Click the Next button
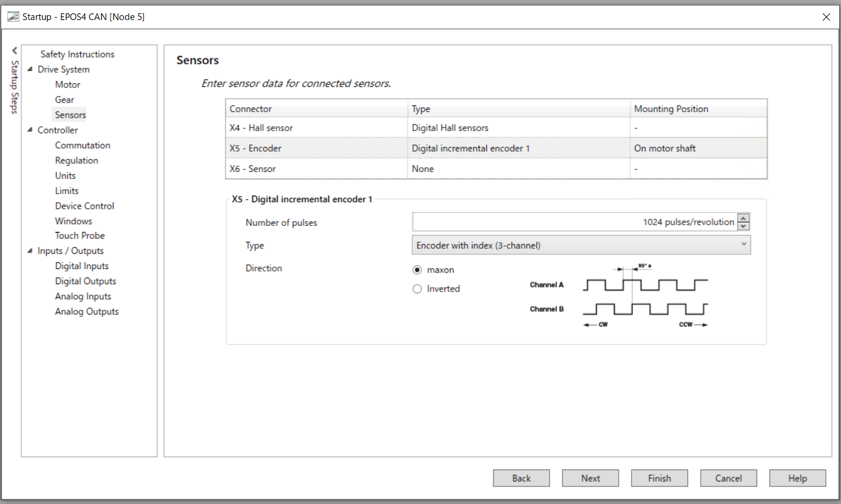 click(x=591, y=478)
